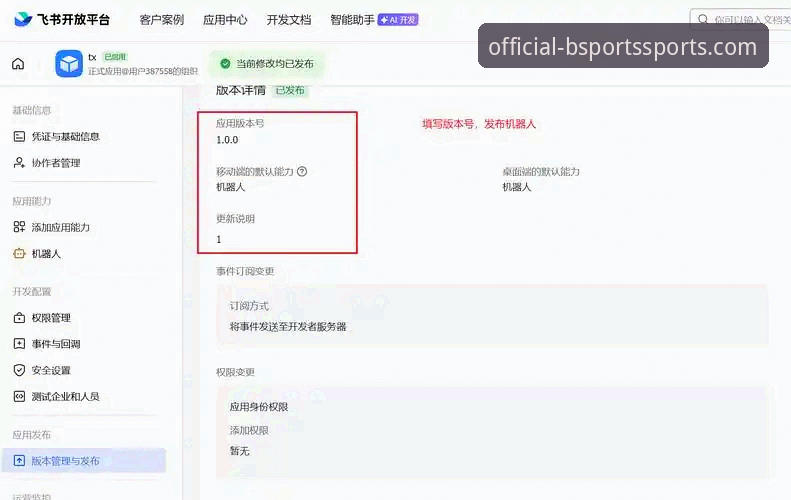
Task: Click the 凭证与基础信息 sidebar icon
Action: 19,136
